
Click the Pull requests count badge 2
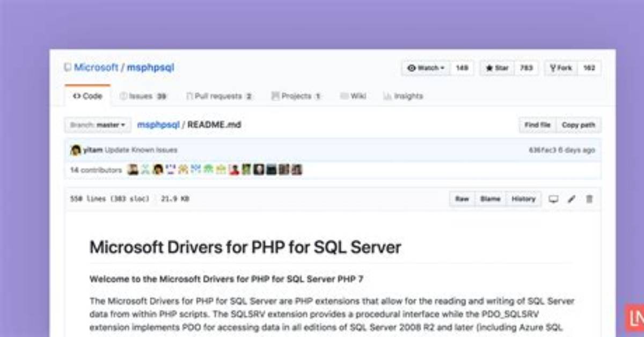click(x=248, y=97)
